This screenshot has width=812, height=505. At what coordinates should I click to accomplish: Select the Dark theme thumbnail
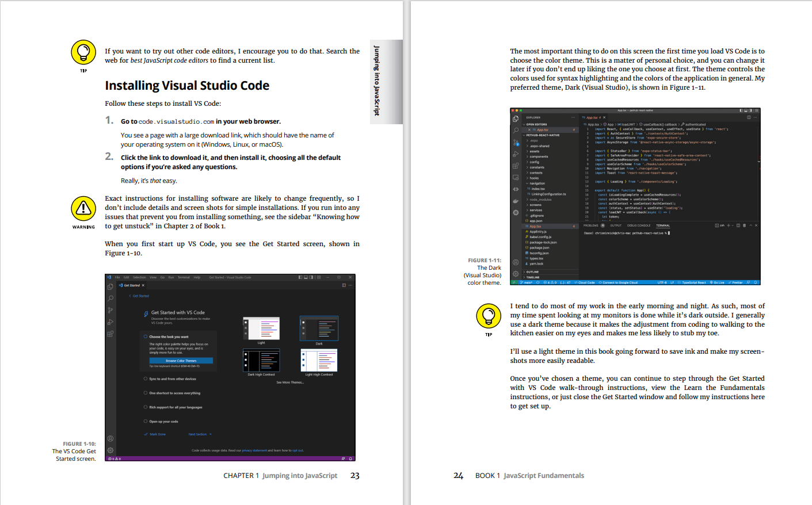point(319,328)
